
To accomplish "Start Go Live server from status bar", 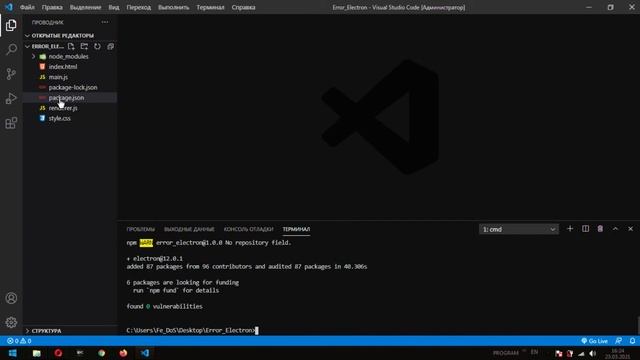I will (594, 341).
